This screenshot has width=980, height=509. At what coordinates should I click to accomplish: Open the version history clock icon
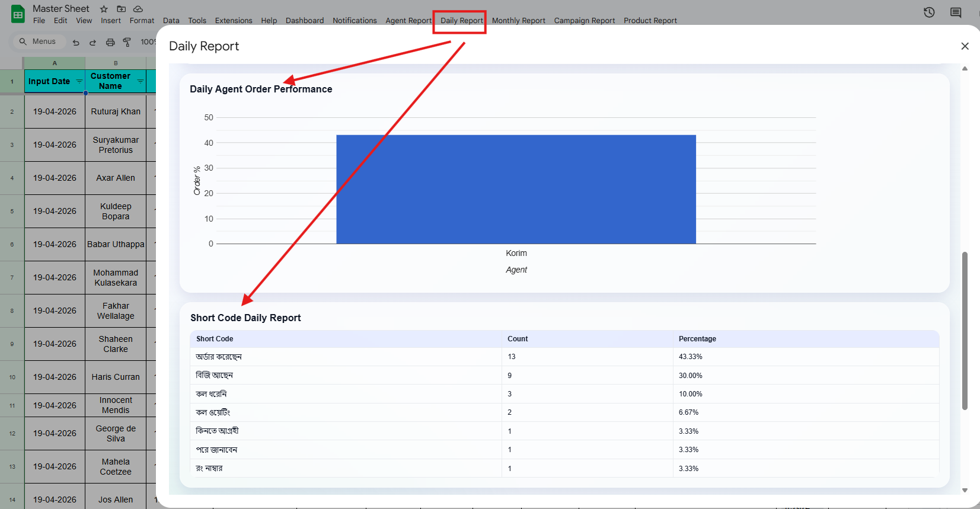929,12
